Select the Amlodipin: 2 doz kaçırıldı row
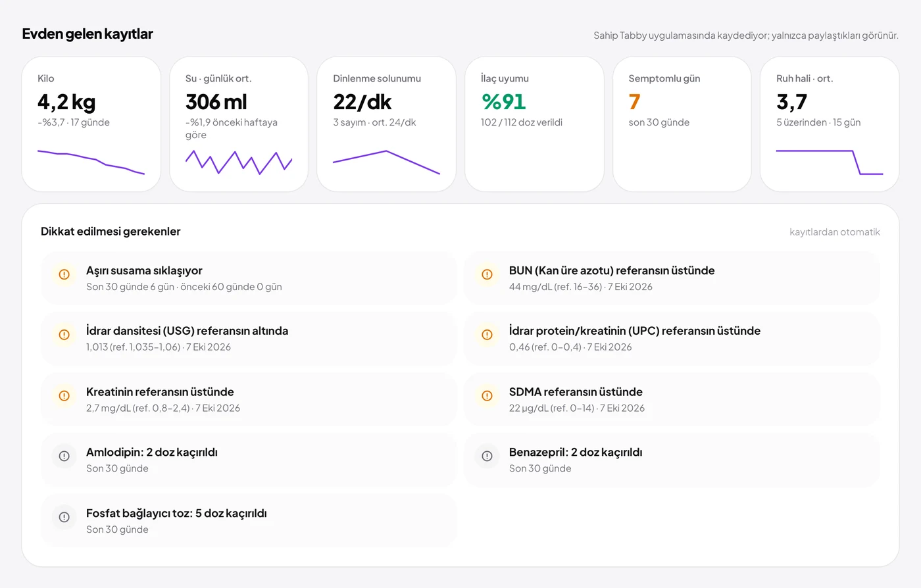The image size is (921, 588). tap(249, 460)
